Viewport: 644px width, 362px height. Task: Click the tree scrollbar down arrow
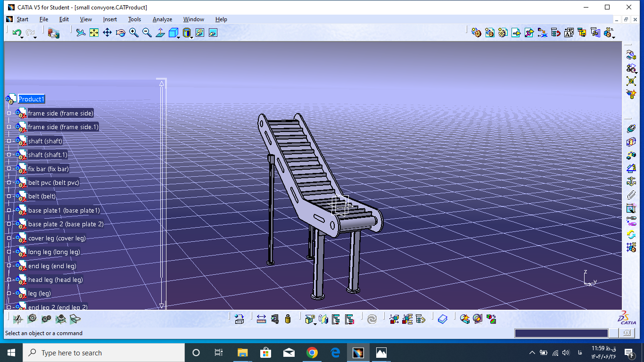[161, 305]
